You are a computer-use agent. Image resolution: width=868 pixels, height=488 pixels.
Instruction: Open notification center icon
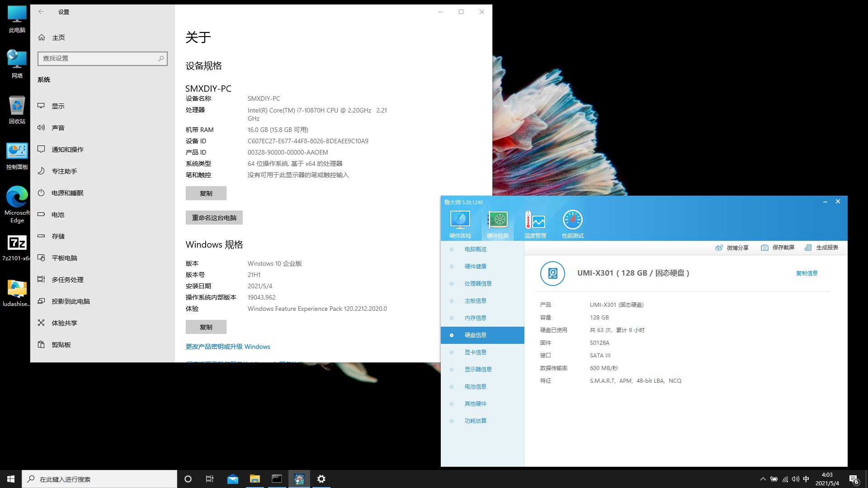tap(854, 479)
